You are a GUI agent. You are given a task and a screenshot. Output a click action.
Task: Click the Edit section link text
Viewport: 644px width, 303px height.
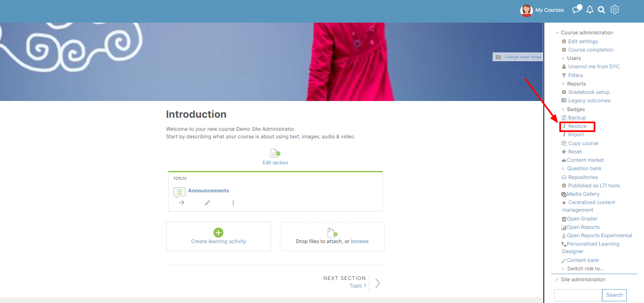(x=275, y=163)
